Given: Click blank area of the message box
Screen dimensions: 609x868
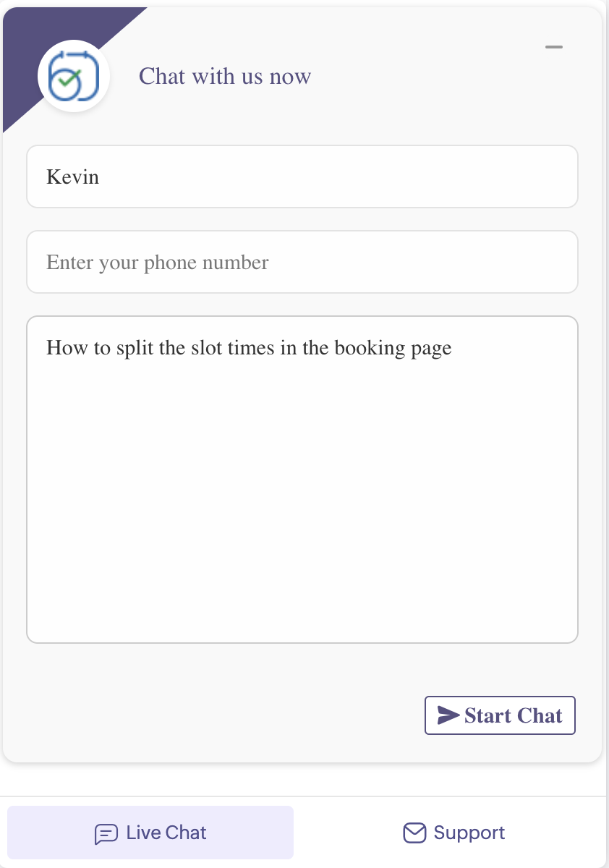Looking at the screenshot, I should tap(302, 506).
